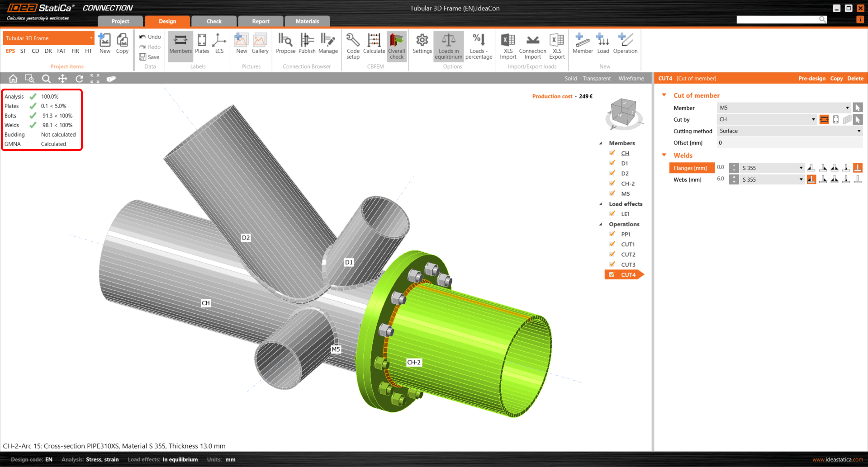Click the Propose connection icon
868x467 pixels.
(285, 44)
